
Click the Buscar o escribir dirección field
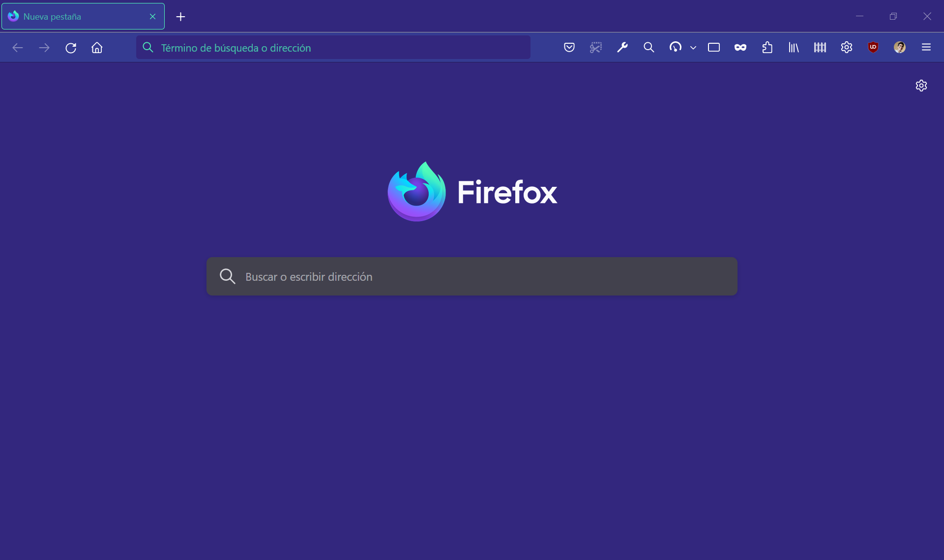pyautogui.click(x=472, y=277)
